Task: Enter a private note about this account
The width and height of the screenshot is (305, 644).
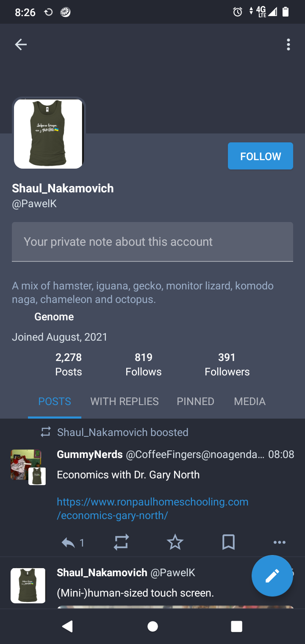Action: click(152, 242)
